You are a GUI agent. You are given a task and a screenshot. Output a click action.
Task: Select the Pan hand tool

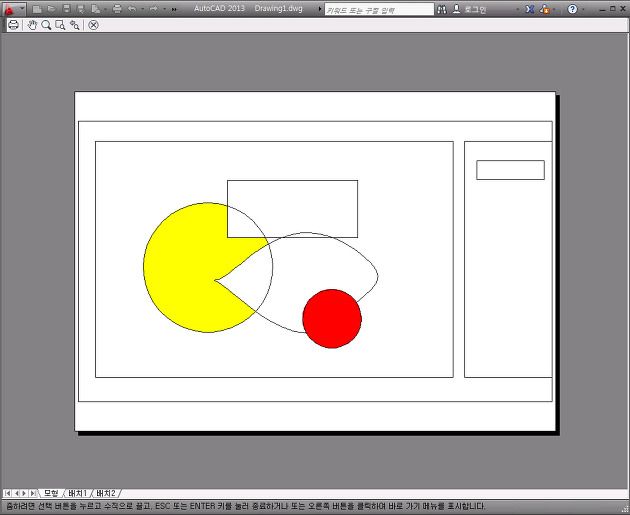pos(32,25)
